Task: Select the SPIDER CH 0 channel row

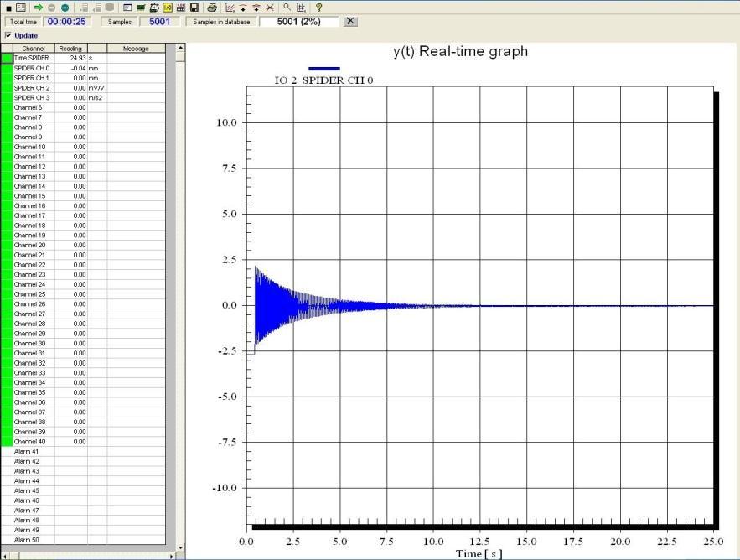Action: point(83,69)
